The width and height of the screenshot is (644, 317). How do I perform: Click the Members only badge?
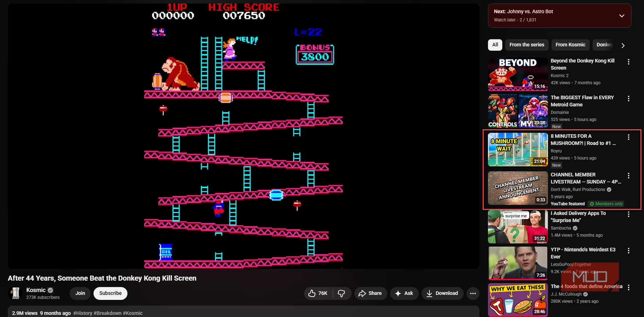coord(606,204)
